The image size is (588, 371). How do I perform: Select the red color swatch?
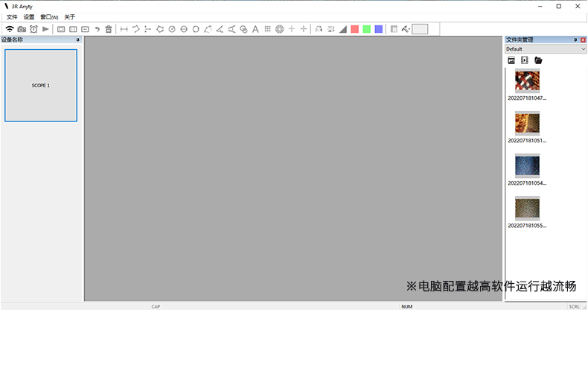(355, 29)
